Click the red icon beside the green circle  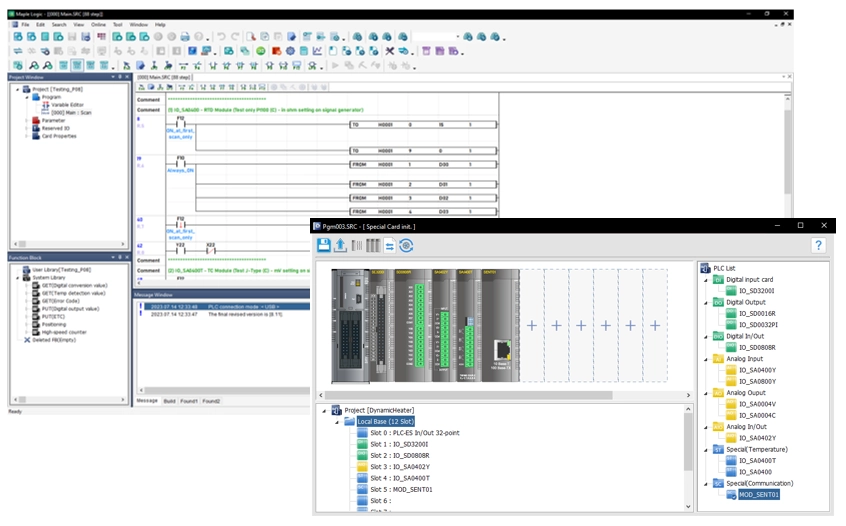[276, 51]
